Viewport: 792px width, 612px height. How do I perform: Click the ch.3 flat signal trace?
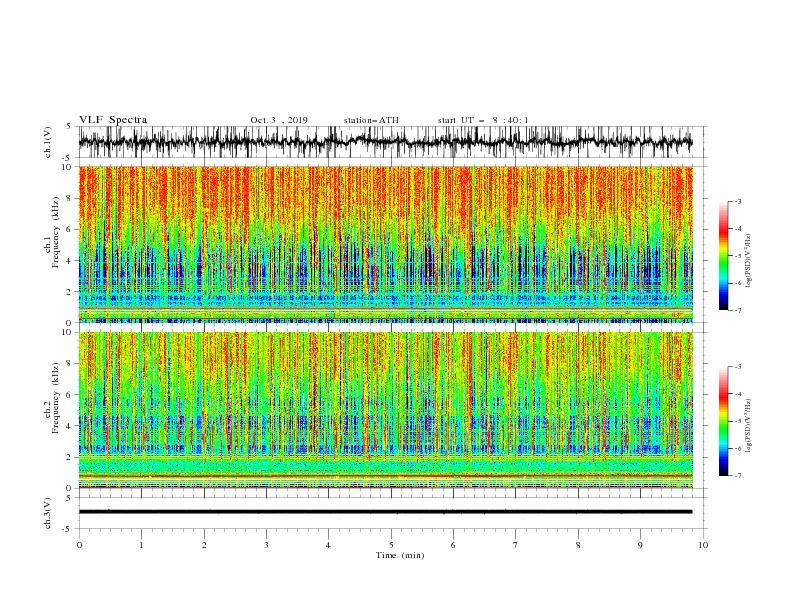(385, 512)
